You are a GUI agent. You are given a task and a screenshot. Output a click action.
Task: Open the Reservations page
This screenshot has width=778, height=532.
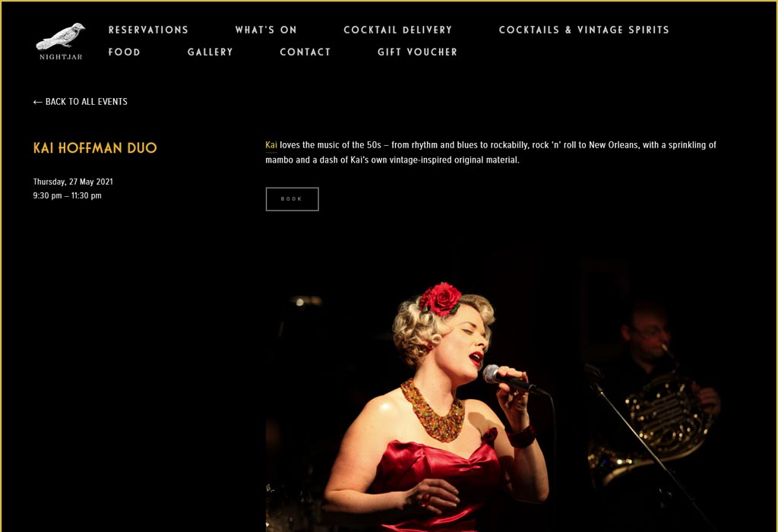[x=148, y=30]
